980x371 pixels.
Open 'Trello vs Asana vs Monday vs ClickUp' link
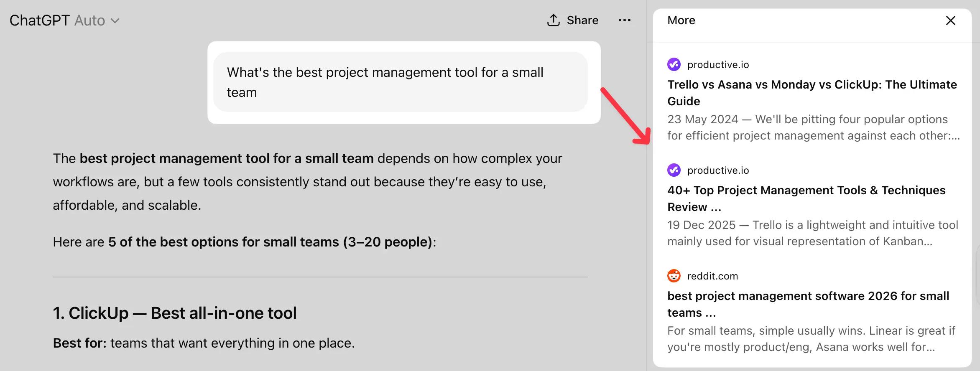pos(812,93)
